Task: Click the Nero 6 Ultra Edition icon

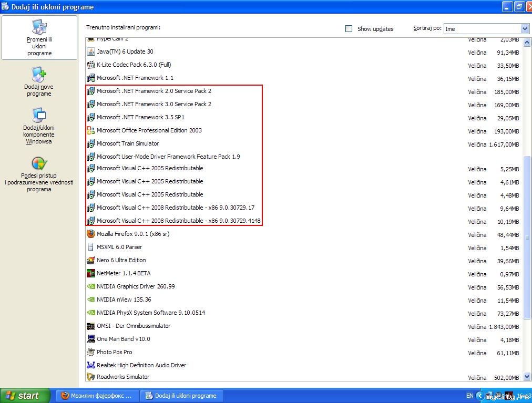Action: click(90, 261)
